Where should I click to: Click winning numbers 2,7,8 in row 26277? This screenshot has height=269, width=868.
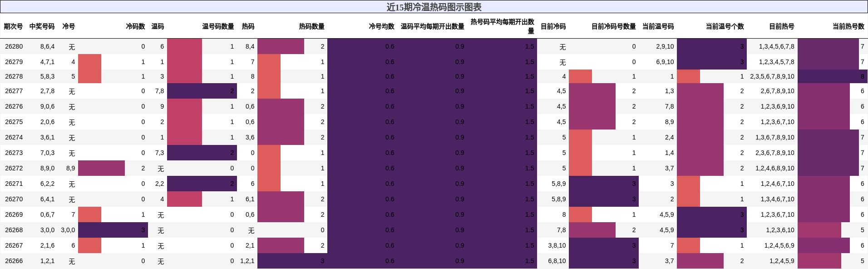click(x=47, y=91)
